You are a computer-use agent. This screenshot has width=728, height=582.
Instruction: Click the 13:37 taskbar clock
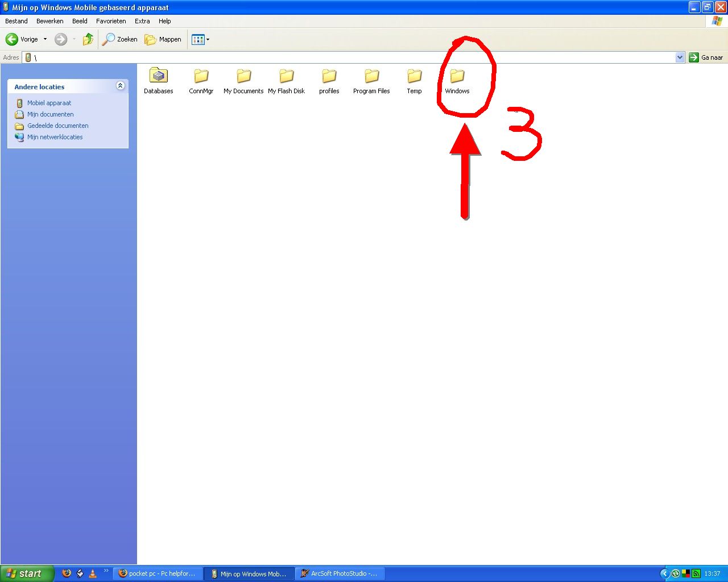(x=712, y=573)
